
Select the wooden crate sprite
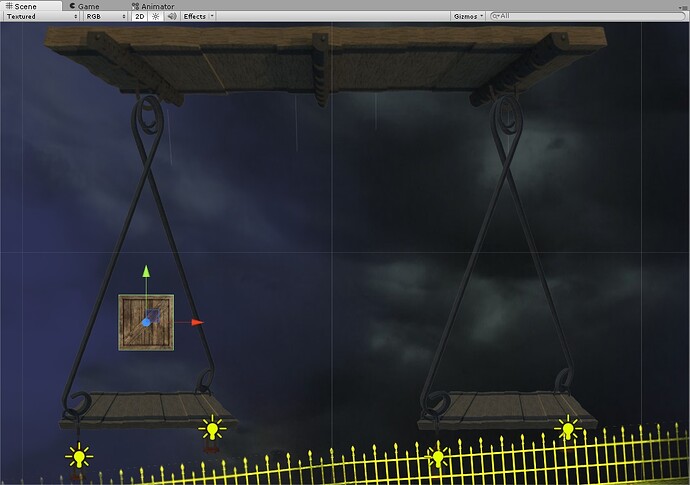point(146,323)
